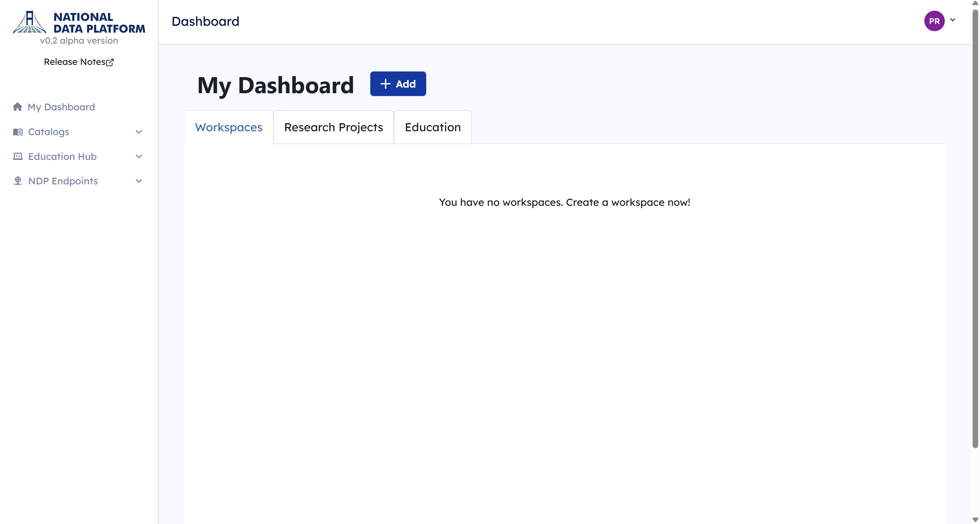The width and height of the screenshot is (980, 524).
Task: Click the Catalogs book icon
Action: point(18,132)
